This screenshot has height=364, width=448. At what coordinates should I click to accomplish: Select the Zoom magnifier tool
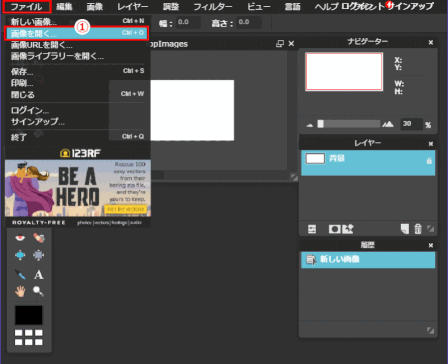(39, 291)
